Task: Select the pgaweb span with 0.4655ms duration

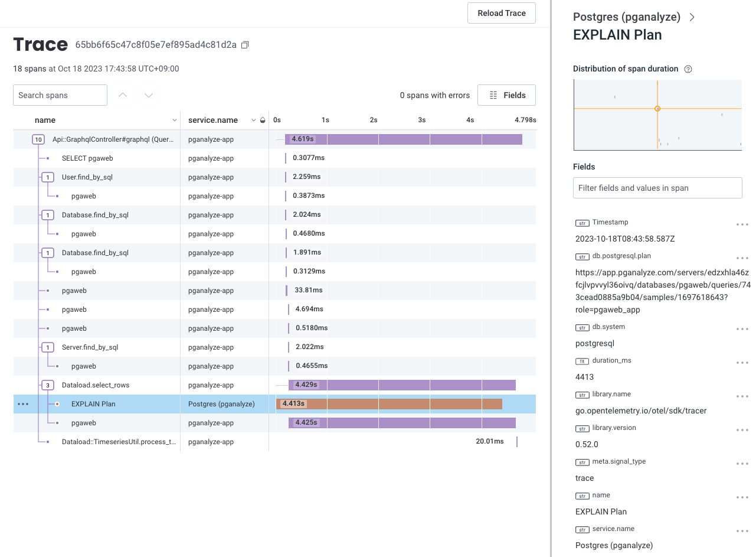Action: [x=274, y=366]
